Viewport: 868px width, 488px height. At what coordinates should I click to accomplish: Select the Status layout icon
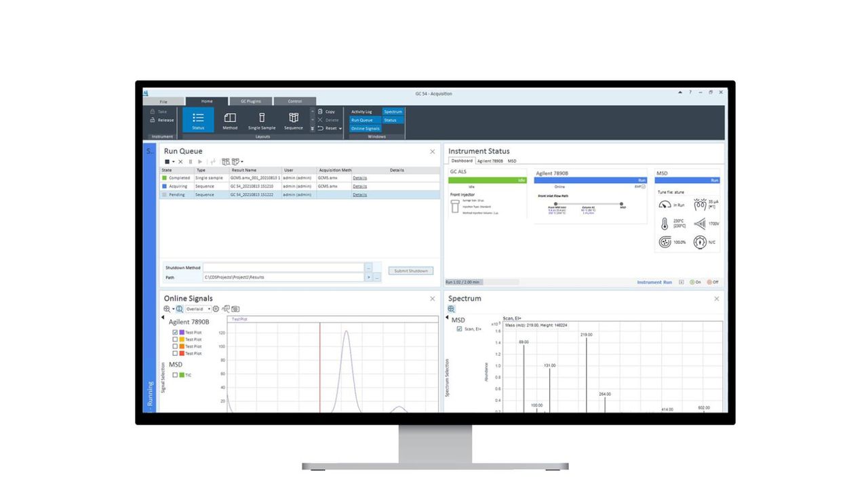point(198,120)
